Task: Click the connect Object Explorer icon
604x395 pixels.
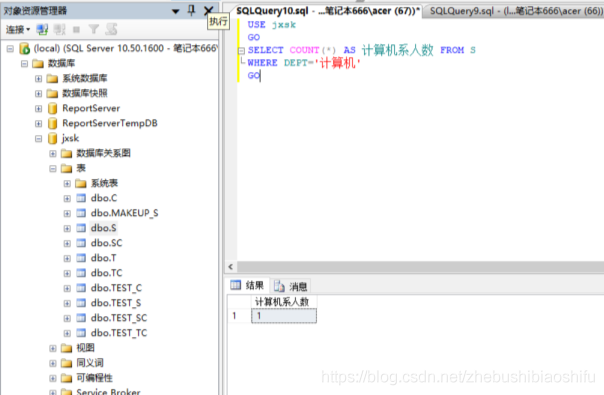Action: pyautogui.click(x=42, y=29)
